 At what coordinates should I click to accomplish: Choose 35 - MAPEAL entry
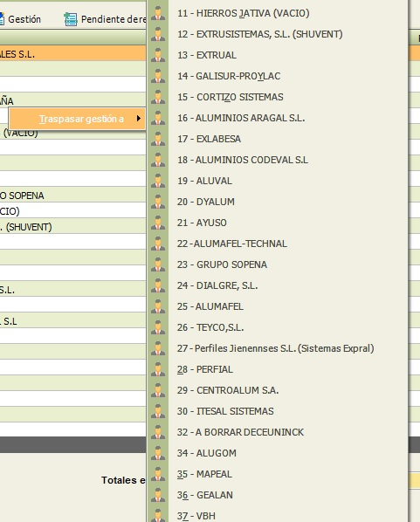[x=204, y=474]
